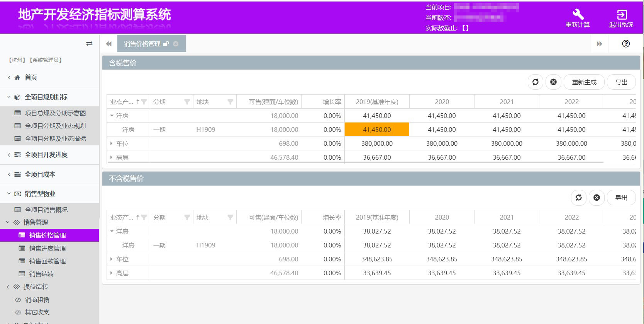Click refresh icon in 含税售价 panel
This screenshot has height=324, width=644.
[x=536, y=82]
